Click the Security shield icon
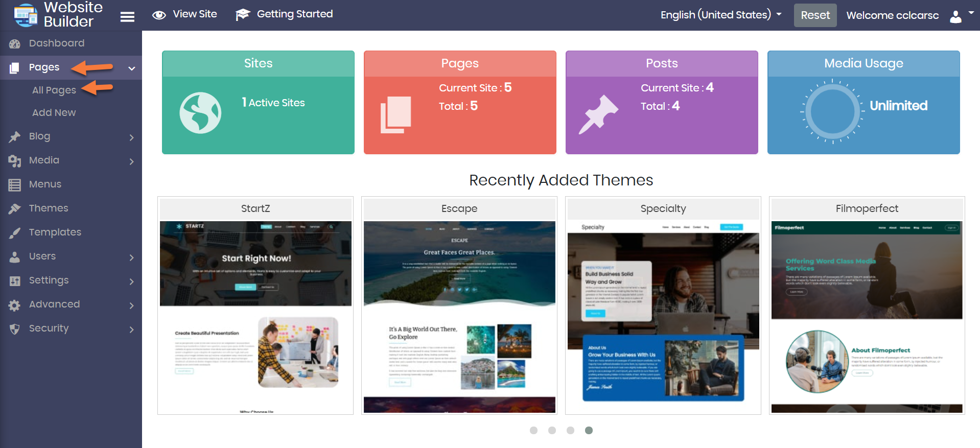Image resolution: width=980 pixels, height=448 pixels. pyautogui.click(x=15, y=329)
